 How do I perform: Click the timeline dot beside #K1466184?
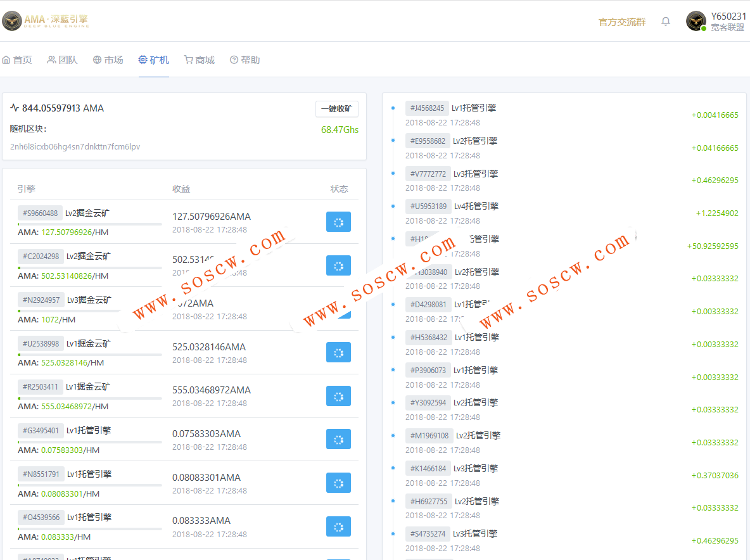[393, 468]
